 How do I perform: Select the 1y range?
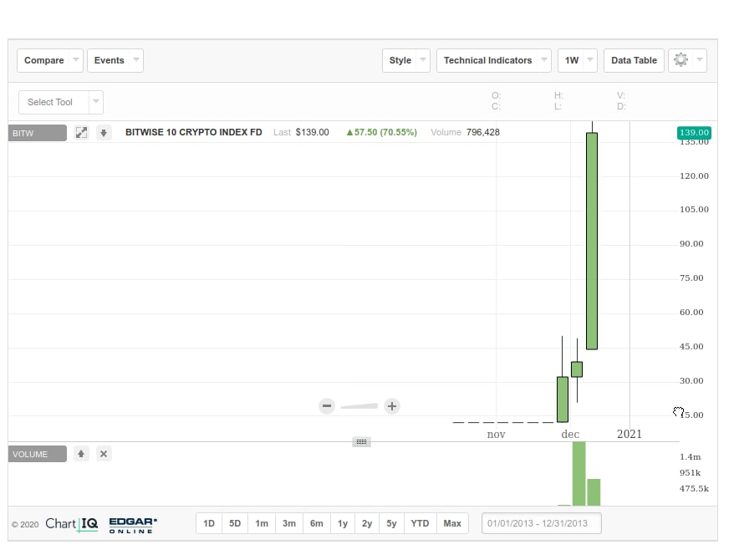pos(343,523)
